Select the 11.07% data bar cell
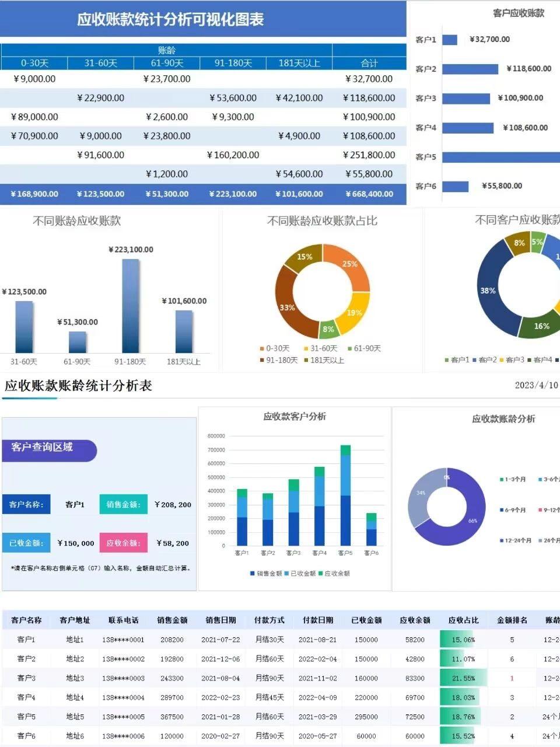Viewport: 560px width, 747px height. coord(463,659)
